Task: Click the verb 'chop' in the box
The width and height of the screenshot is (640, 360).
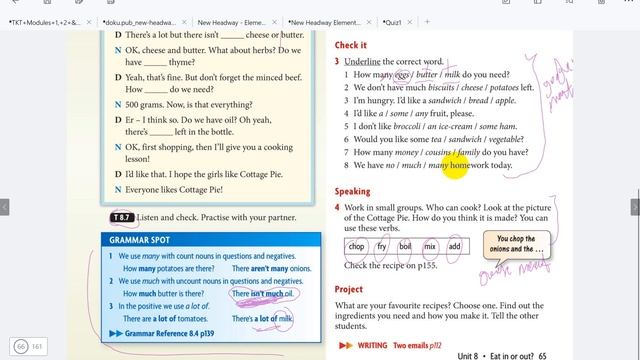Action: 356,246
